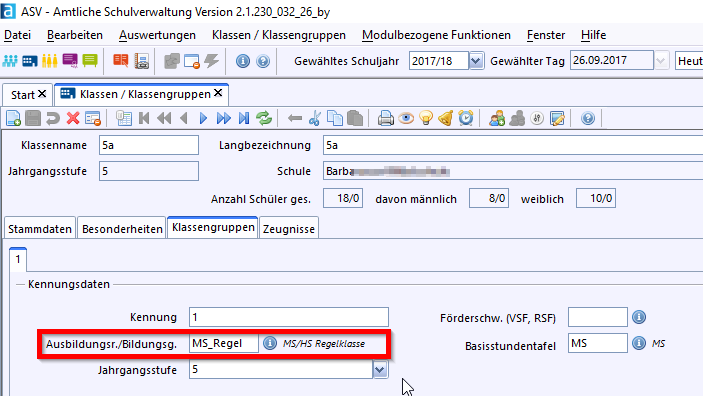Click the gray undo arrow icon
The height and width of the screenshot is (396, 703).
pos(53,118)
